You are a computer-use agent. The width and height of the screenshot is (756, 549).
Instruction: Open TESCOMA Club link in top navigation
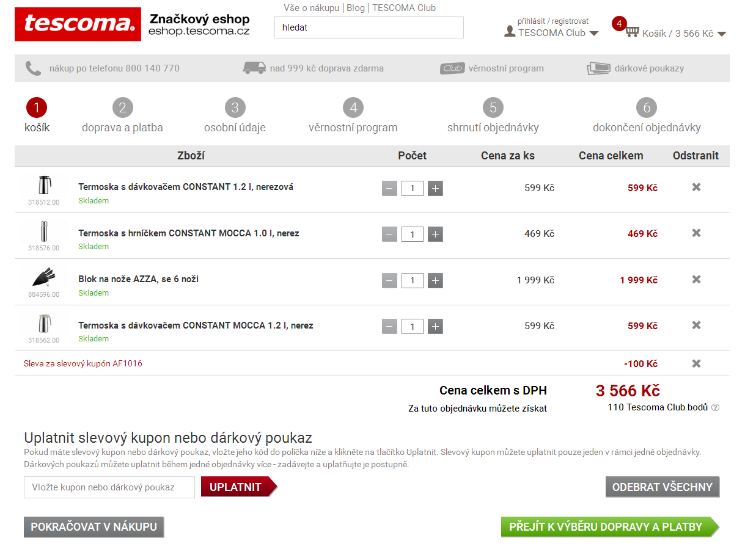click(x=404, y=8)
